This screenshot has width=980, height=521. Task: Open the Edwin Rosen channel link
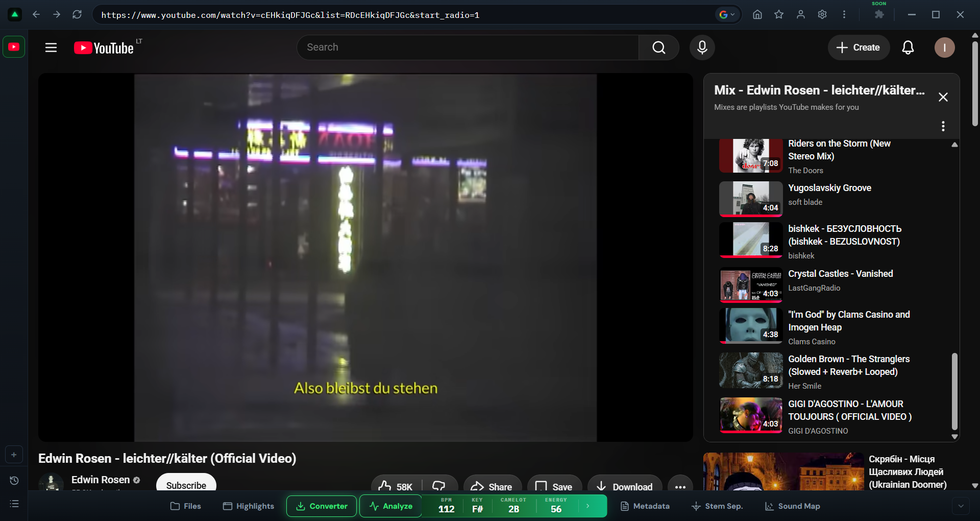pos(101,480)
